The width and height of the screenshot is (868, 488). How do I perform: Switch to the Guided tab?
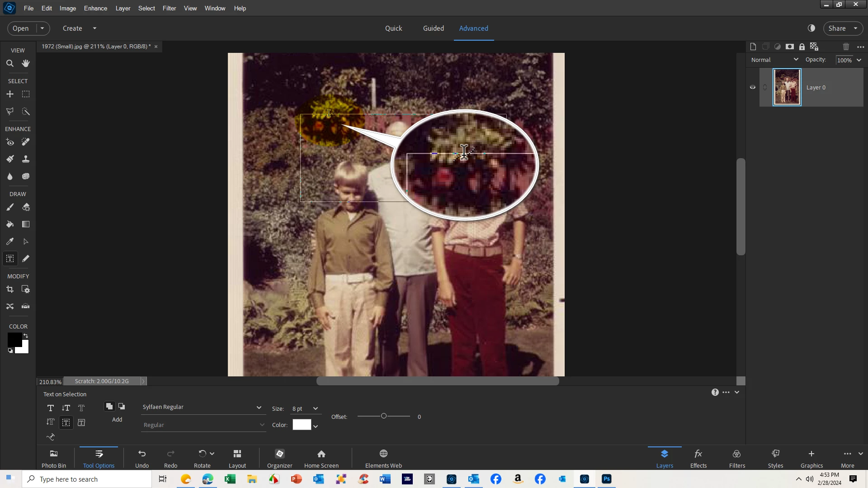click(433, 28)
